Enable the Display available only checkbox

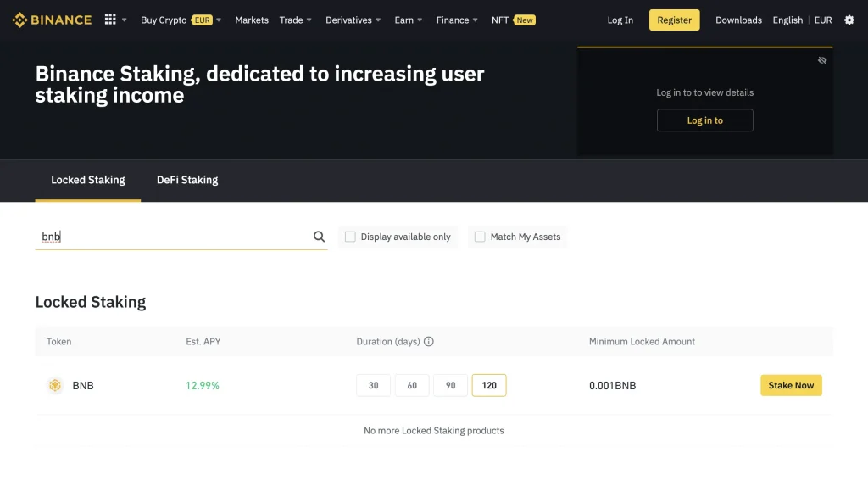click(x=350, y=237)
